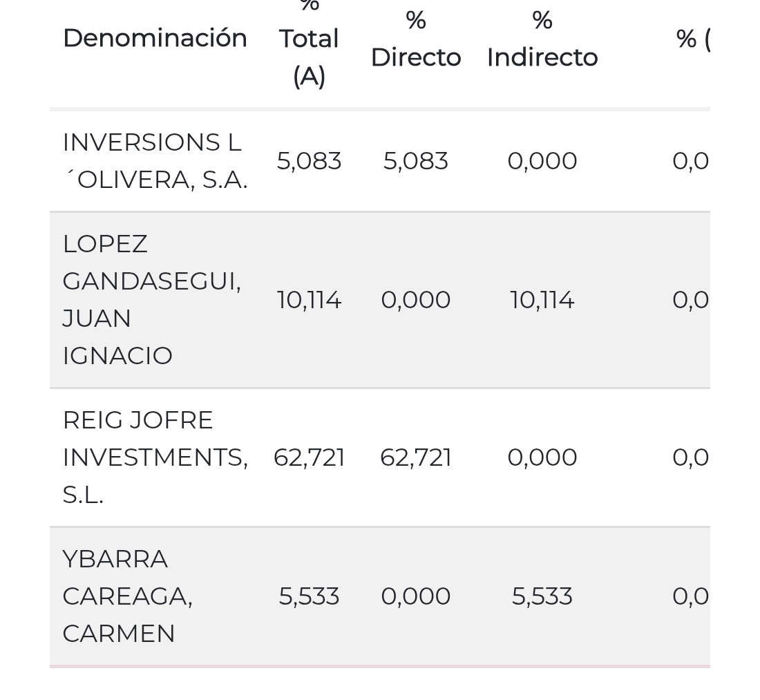This screenshot has width=760, height=700.
Task: Select the LOPEZ GANDASEGUI, JUAN IGNACIO name cell
Action: [151, 300]
